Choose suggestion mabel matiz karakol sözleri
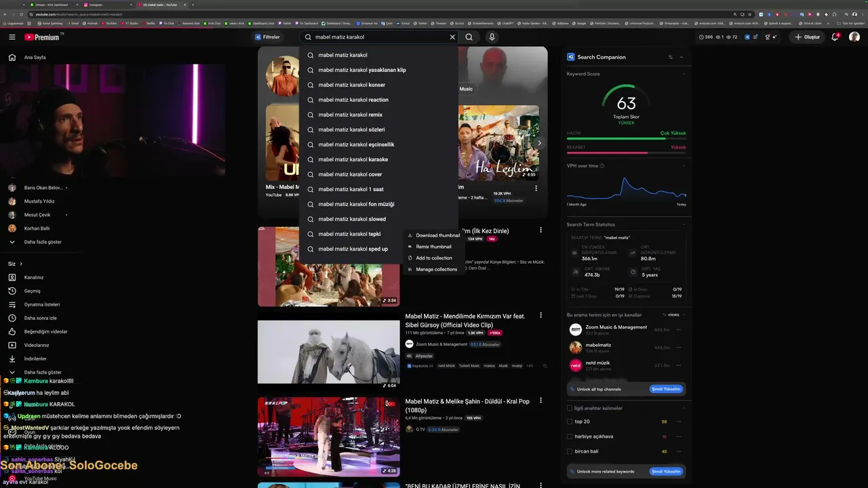The height and width of the screenshot is (488, 868). [378, 129]
